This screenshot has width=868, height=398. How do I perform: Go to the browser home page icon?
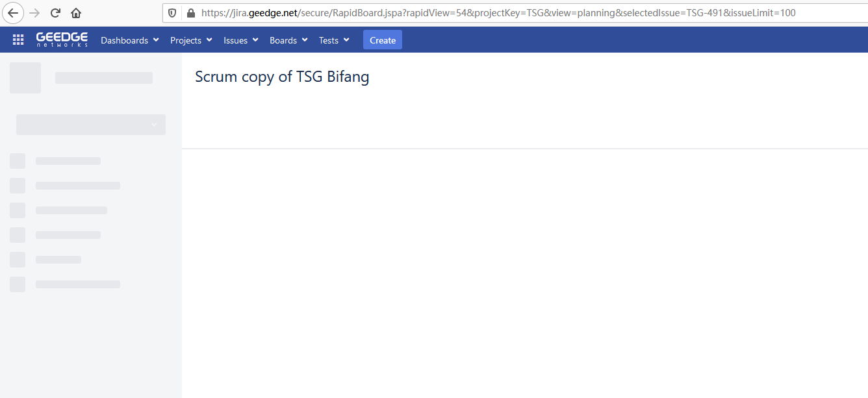click(76, 13)
